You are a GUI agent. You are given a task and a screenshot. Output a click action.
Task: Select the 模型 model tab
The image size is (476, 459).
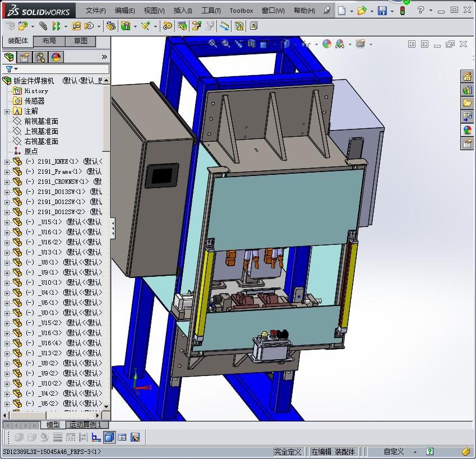pyautogui.click(x=53, y=425)
